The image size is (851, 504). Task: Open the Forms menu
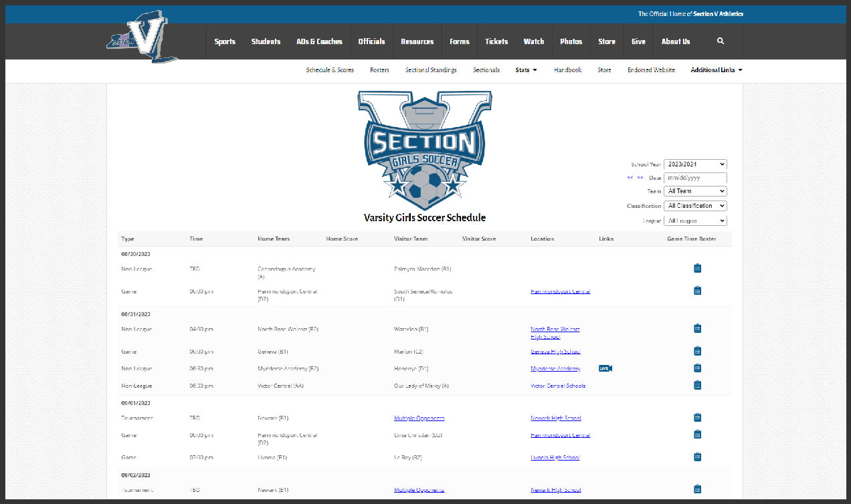tap(460, 41)
